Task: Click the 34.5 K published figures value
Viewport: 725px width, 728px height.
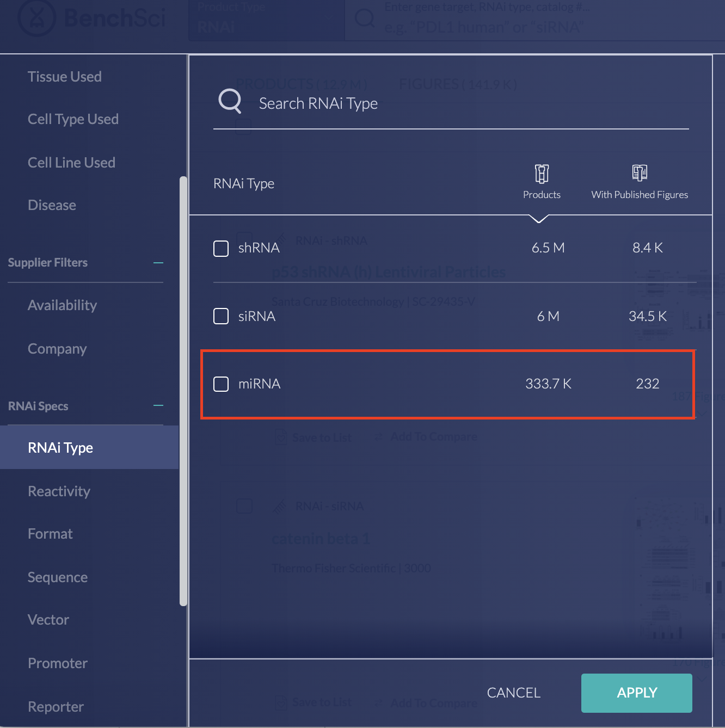Action: pos(648,317)
